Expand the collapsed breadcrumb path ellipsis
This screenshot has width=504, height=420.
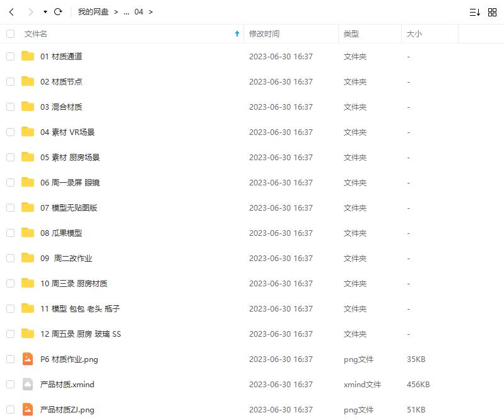[126, 12]
